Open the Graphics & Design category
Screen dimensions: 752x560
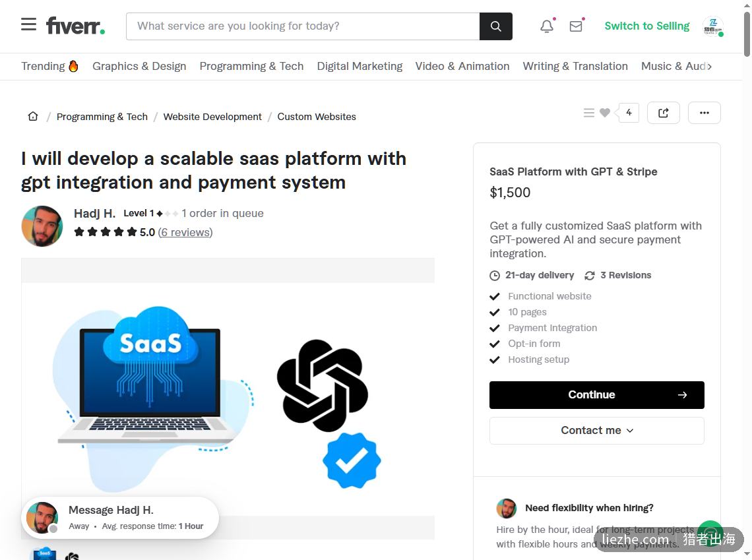tap(139, 66)
